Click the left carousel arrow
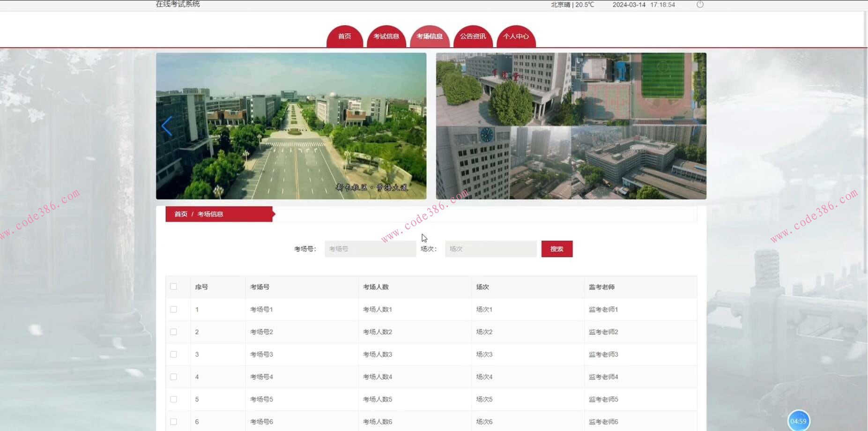 167,126
